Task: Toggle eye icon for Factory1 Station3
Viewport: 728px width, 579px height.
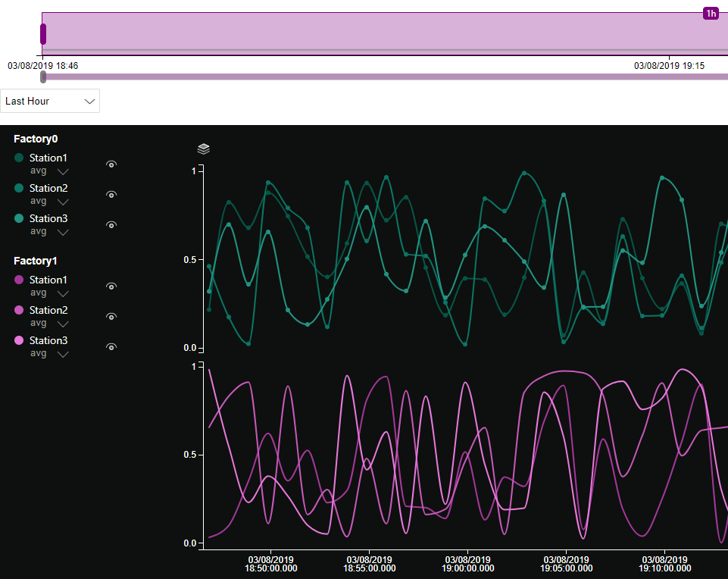Action: point(111,347)
